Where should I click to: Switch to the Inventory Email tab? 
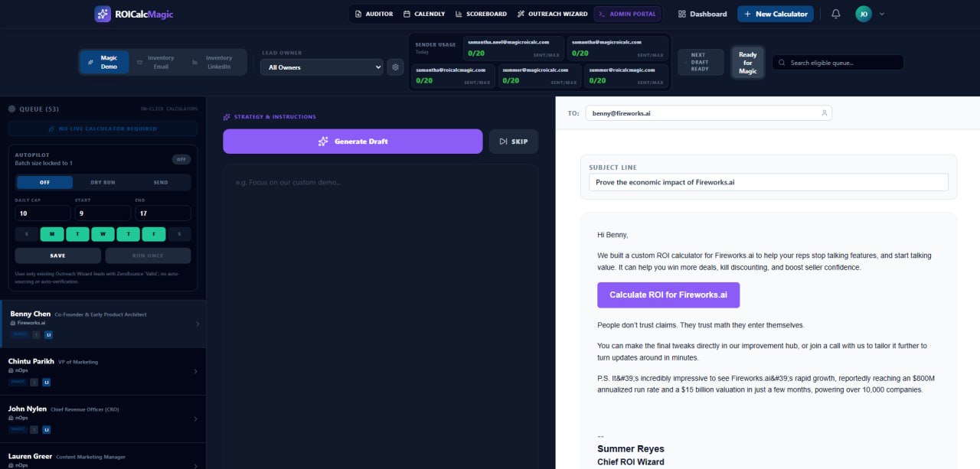point(155,62)
